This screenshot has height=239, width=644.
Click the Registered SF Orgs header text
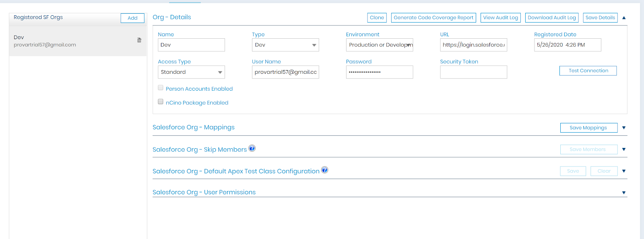click(x=38, y=17)
